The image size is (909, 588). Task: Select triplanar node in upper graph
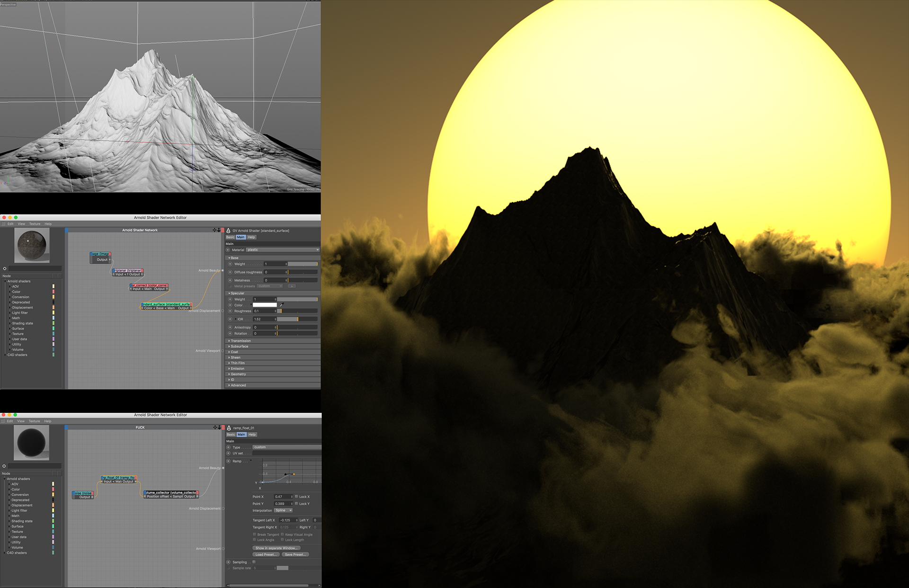coord(128,272)
